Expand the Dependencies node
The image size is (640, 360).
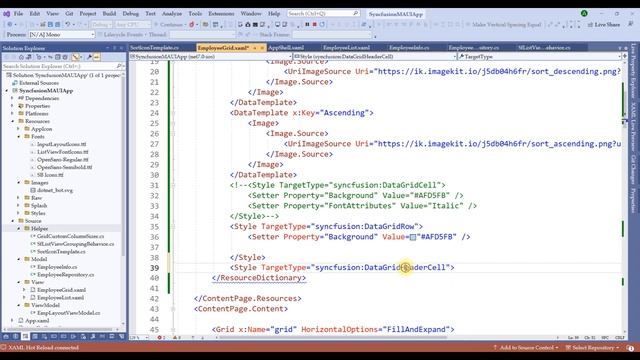[12, 98]
